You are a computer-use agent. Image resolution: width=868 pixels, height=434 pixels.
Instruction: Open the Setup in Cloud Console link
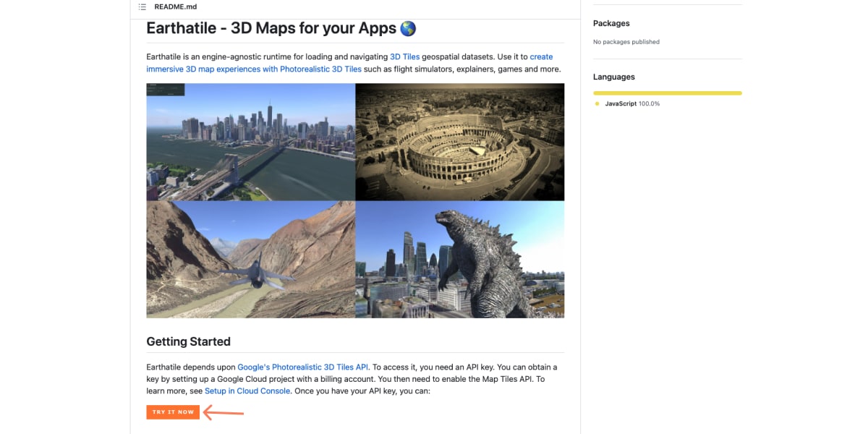(x=247, y=391)
